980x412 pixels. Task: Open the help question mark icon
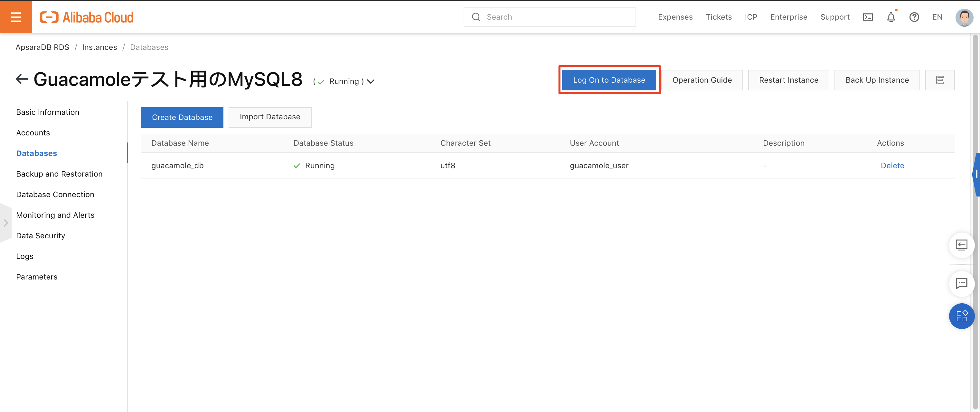click(x=914, y=17)
